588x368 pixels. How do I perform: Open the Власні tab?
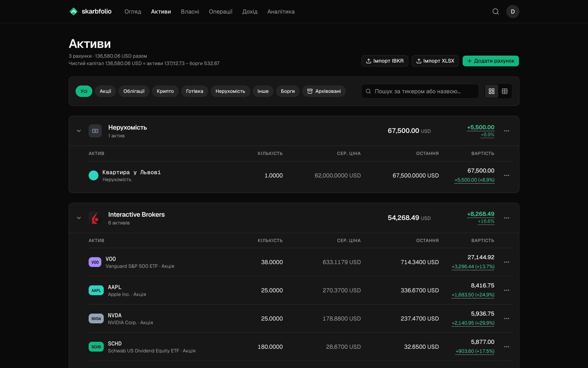tap(190, 11)
